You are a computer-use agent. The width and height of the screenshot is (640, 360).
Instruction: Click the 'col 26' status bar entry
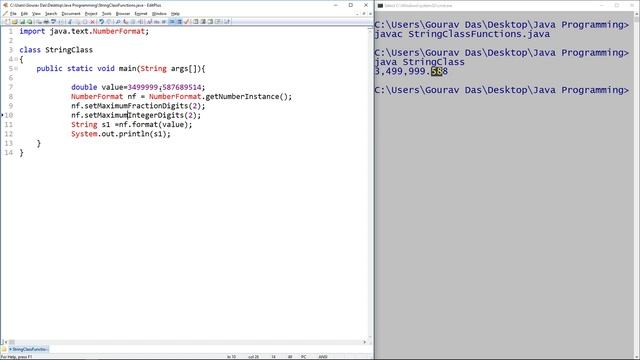pos(253,357)
